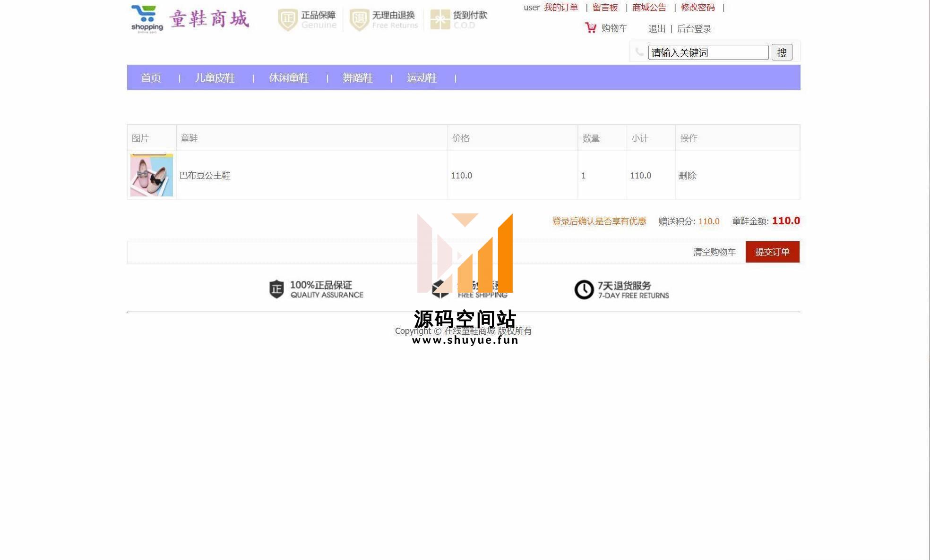The height and width of the screenshot is (560, 930).
Task: Click the red 提交订单 submit button
Action: (773, 252)
